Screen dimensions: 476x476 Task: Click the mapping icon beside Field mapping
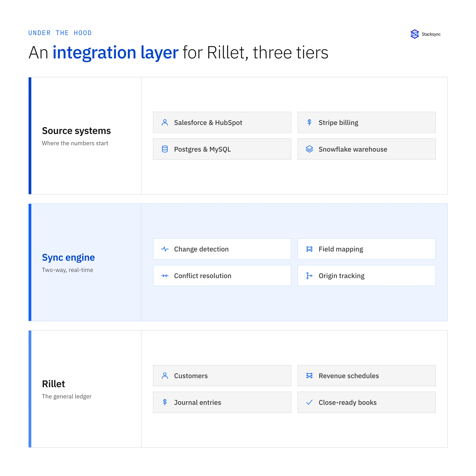click(x=309, y=249)
